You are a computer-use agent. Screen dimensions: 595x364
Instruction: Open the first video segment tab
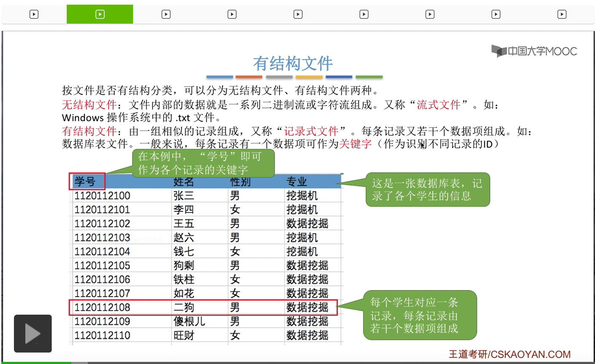coord(34,14)
